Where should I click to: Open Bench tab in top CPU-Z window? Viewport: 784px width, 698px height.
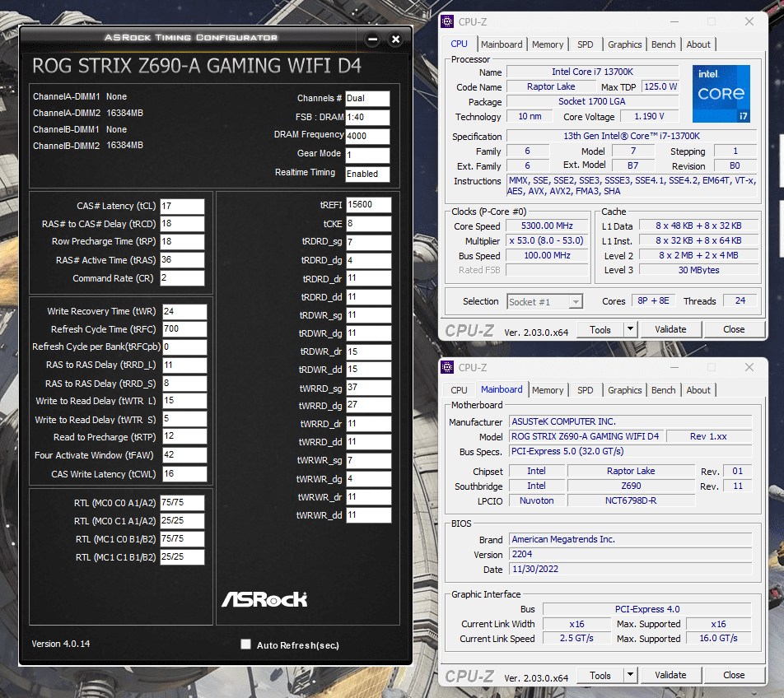(x=663, y=44)
